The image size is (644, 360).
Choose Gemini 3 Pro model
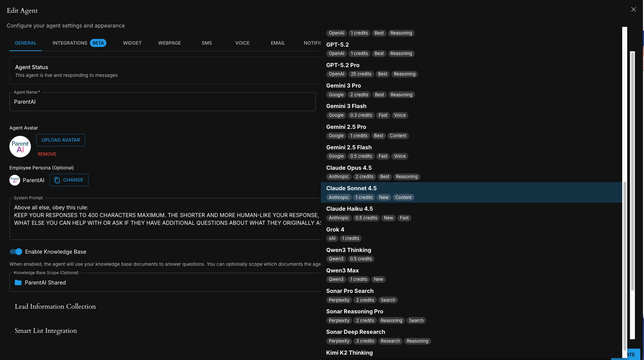[471, 90]
